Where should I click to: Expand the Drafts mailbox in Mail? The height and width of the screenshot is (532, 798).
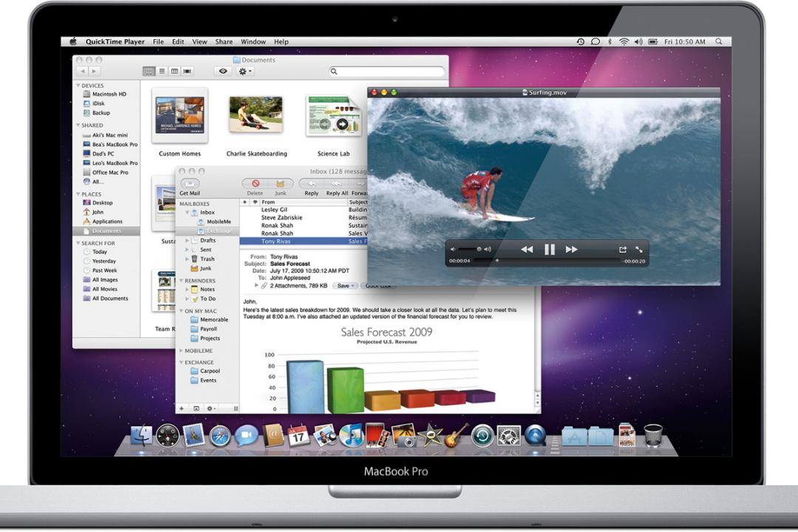pos(187,240)
